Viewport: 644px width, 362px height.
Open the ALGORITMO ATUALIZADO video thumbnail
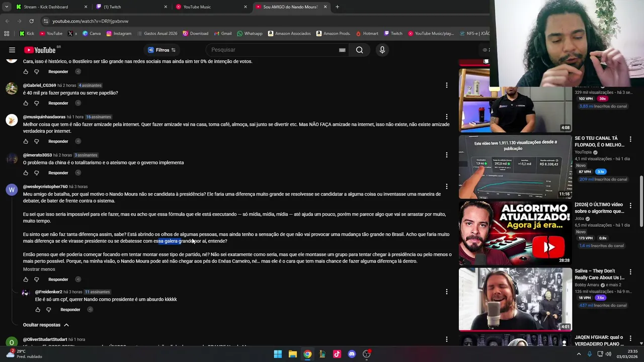point(515,233)
